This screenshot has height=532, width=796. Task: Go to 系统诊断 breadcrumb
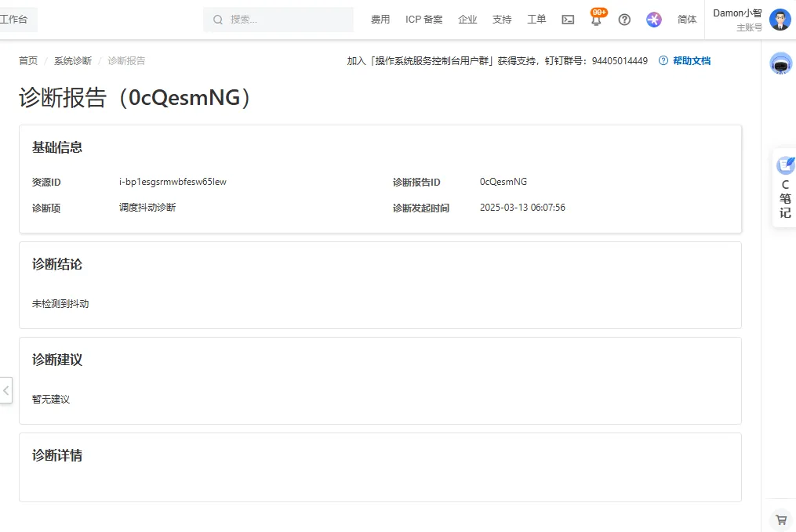point(73,61)
